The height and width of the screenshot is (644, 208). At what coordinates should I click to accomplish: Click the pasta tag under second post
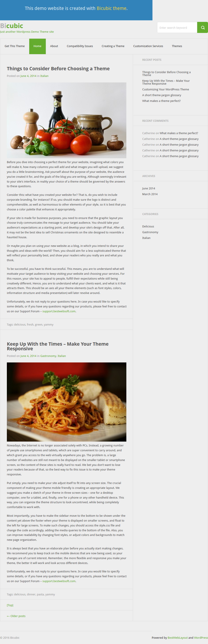(x=40, y=594)
